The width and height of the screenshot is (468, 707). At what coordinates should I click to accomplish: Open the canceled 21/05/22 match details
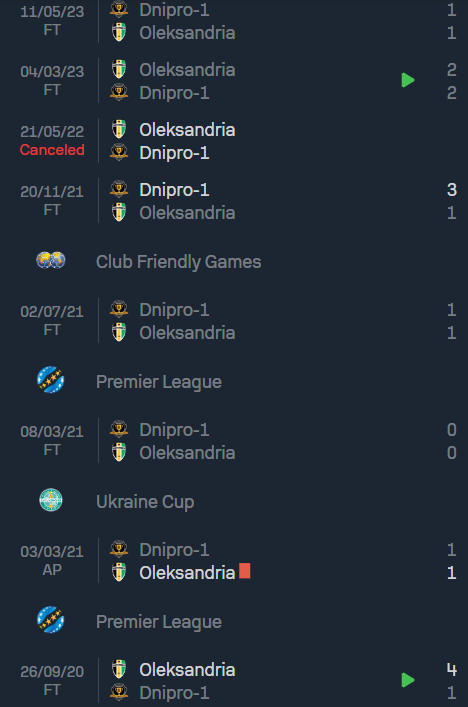click(x=234, y=141)
